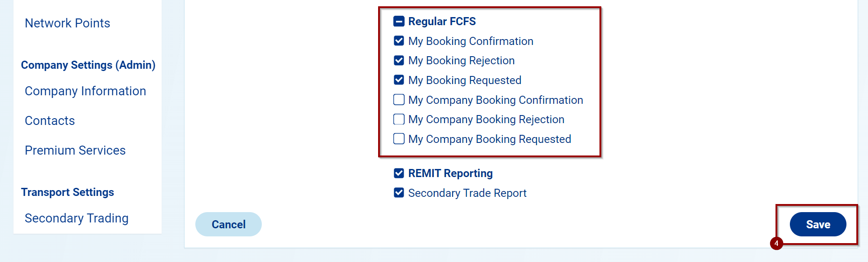Open Secondary Trading transport settings
This screenshot has width=868, height=262.
76,218
